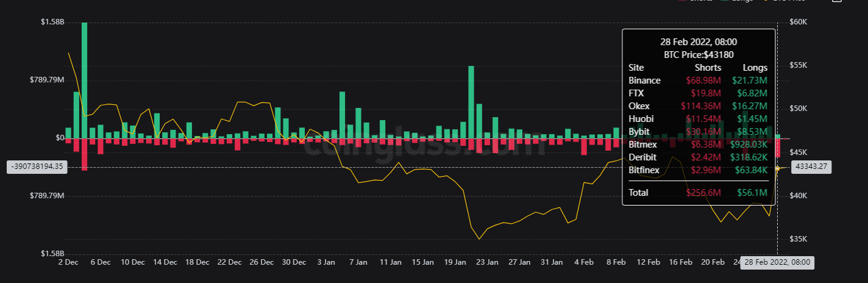Click the Bybit row label in tooltip
Viewport: 868px width, 283px height.
[x=639, y=132]
